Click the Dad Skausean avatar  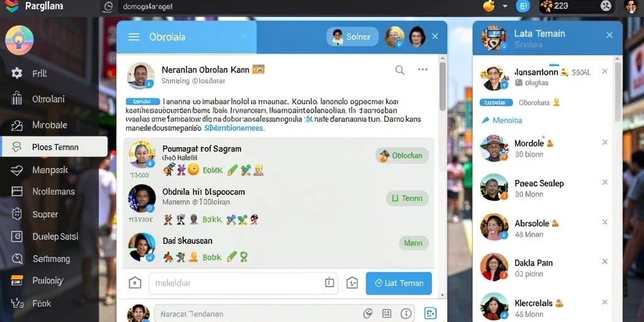(142, 247)
